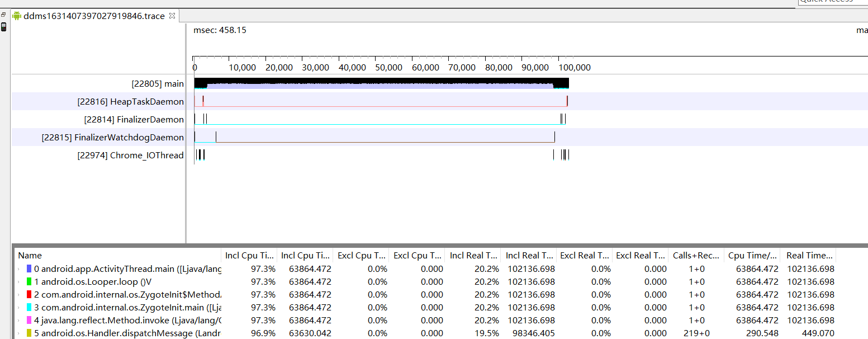Image resolution: width=868 pixels, height=339 pixels.
Task: Expand the android.app.ActivityThread.main row
Action: [20, 269]
